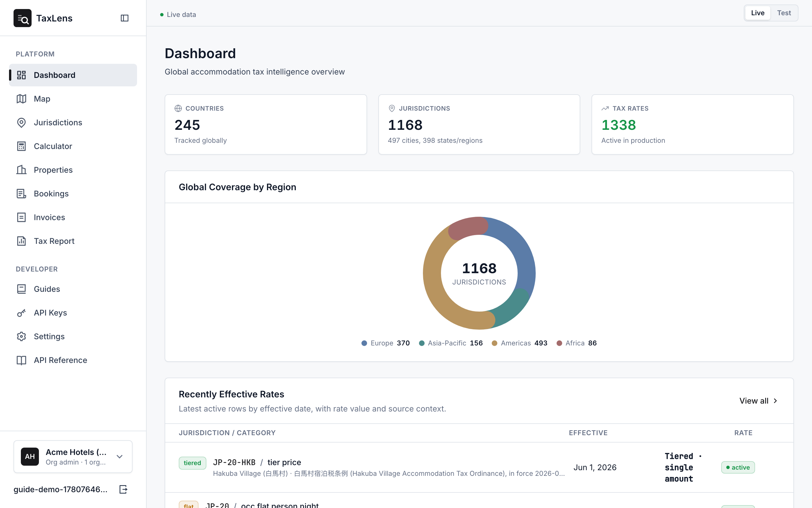Viewport: 812px width, 508px height.
Task: Click the Jun 1, 2026 effective date
Action: [x=595, y=467]
